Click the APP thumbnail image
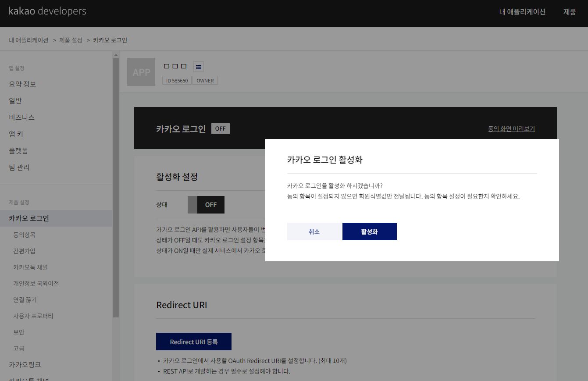 [x=141, y=71]
